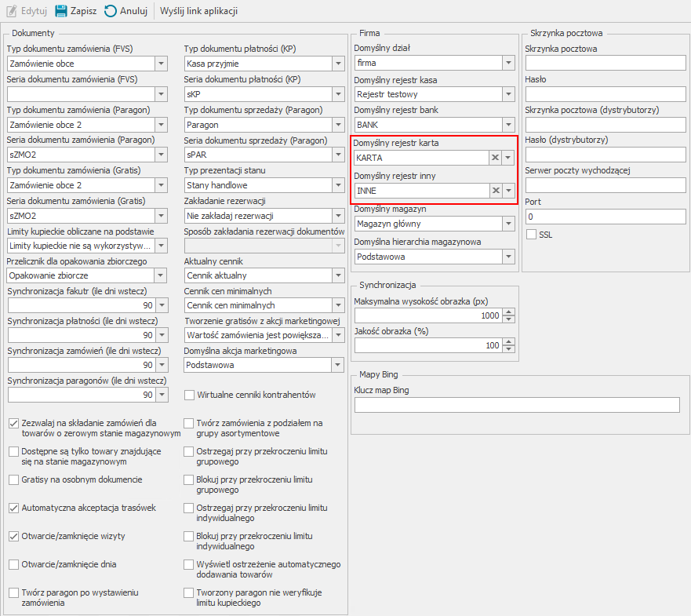
Task: Clear the Domyślny rejestr karta value
Action: (x=494, y=157)
